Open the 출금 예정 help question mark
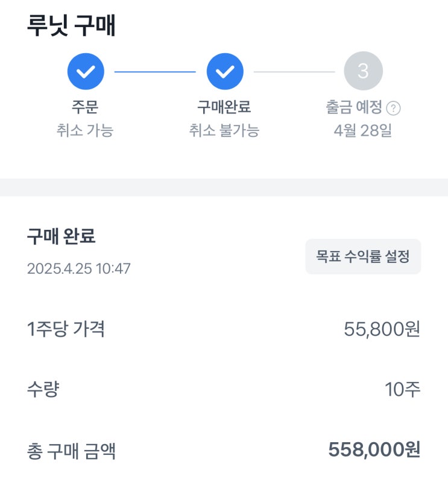Screen dimensions: 448x479 (x=394, y=109)
